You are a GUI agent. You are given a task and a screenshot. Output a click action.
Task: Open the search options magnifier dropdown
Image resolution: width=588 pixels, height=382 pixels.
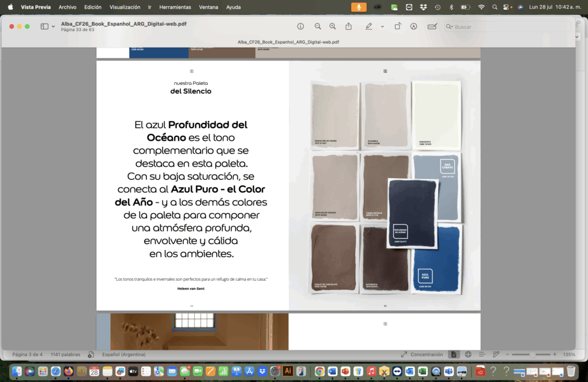point(450,27)
